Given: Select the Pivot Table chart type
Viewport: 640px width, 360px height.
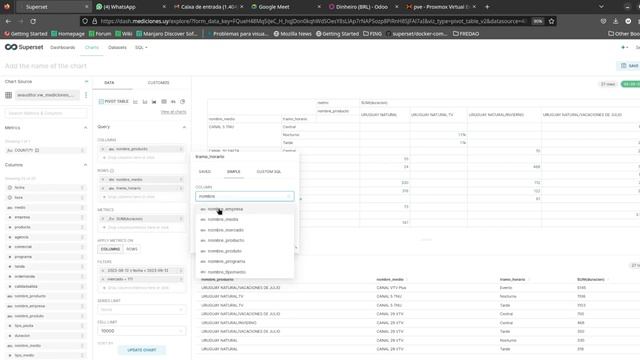Looking at the screenshot, I should 114,101.
